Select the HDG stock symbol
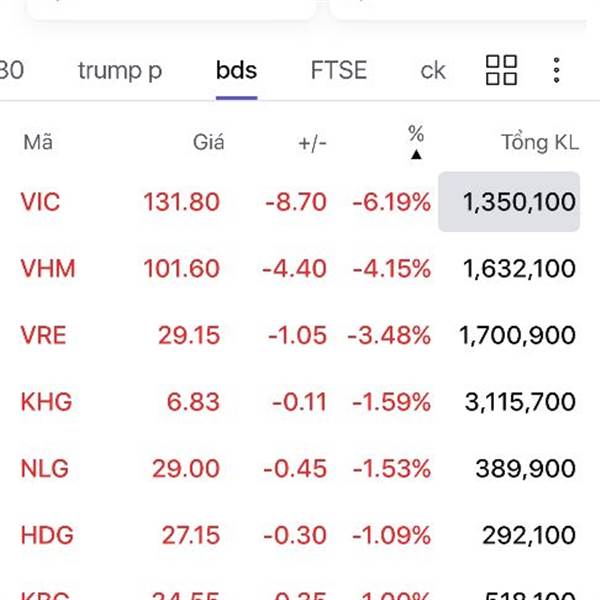This screenshot has width=600, height=600. pos(45,535)
